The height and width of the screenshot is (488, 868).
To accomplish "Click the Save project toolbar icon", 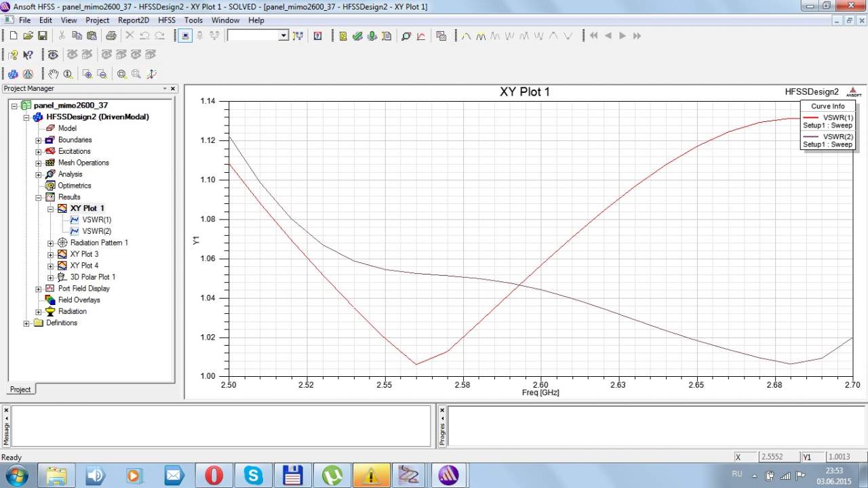I will pyautogui.click(x=42, y=36).
